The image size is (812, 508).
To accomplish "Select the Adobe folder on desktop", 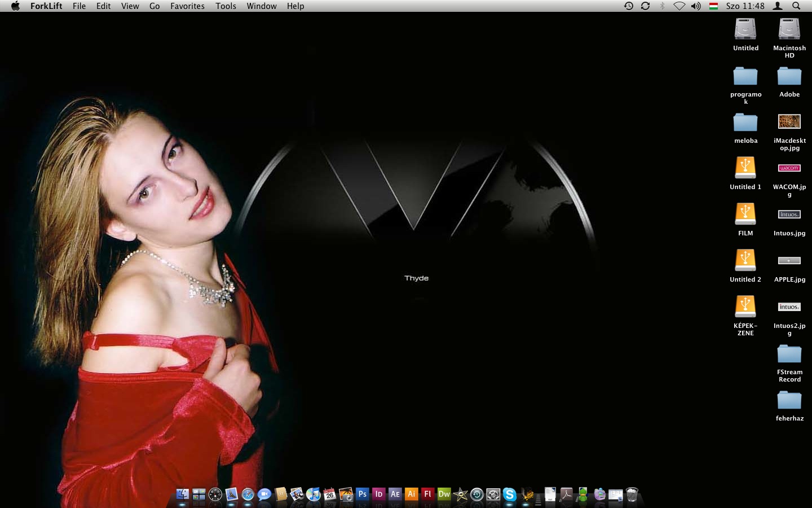I will [x=789, y=76].
